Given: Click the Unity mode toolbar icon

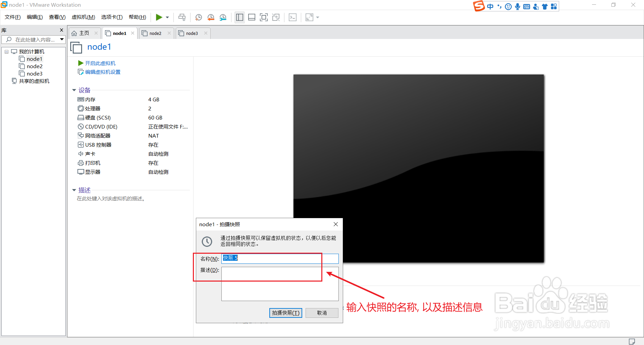Looking at the screenshot, I should [276, 17].
